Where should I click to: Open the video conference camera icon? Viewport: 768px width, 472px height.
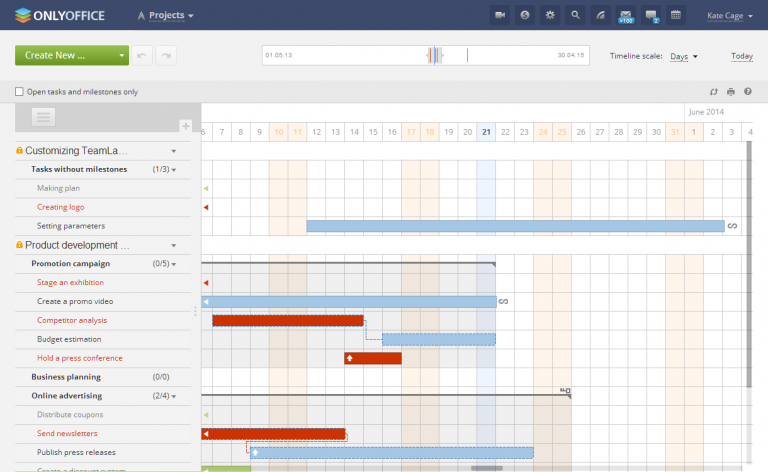pyautogui.click(x=500, y=15)
